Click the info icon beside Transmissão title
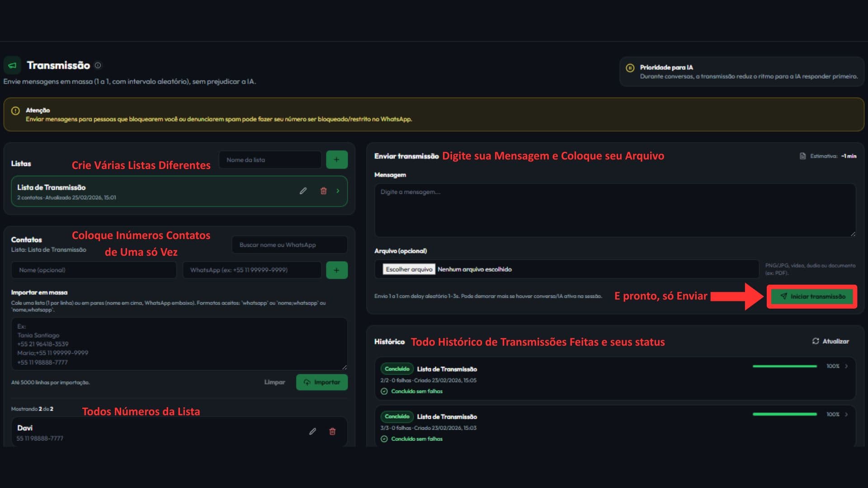Viewport: 868px width, 488px height. click(x=99, y=65)
